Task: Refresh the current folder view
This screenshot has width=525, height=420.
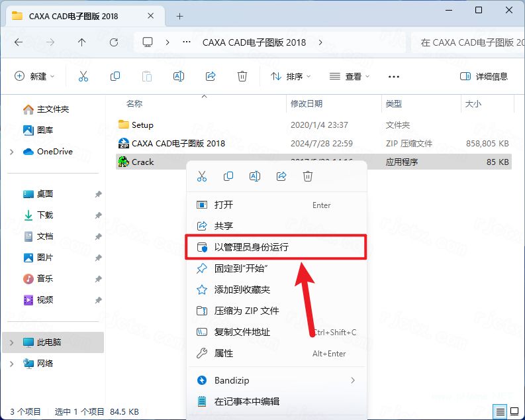Action: 114,42
